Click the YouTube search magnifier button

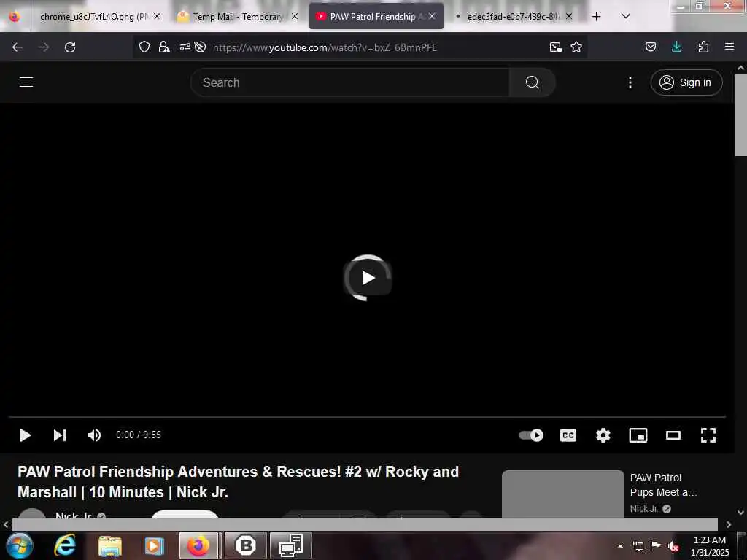click(532, 82)
